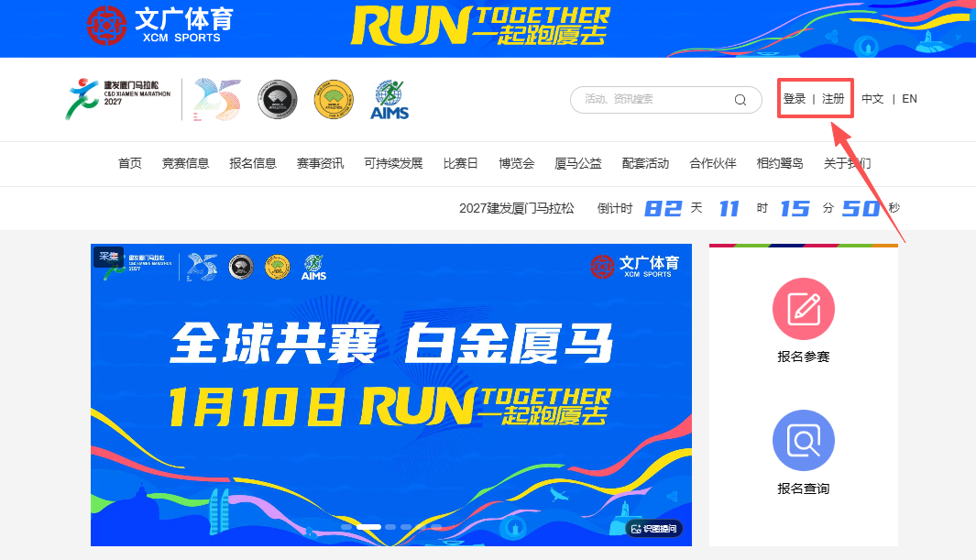Open the 相约鹭岛 menu item
Viewport: 976px width, 560px height.
[780, 163]
